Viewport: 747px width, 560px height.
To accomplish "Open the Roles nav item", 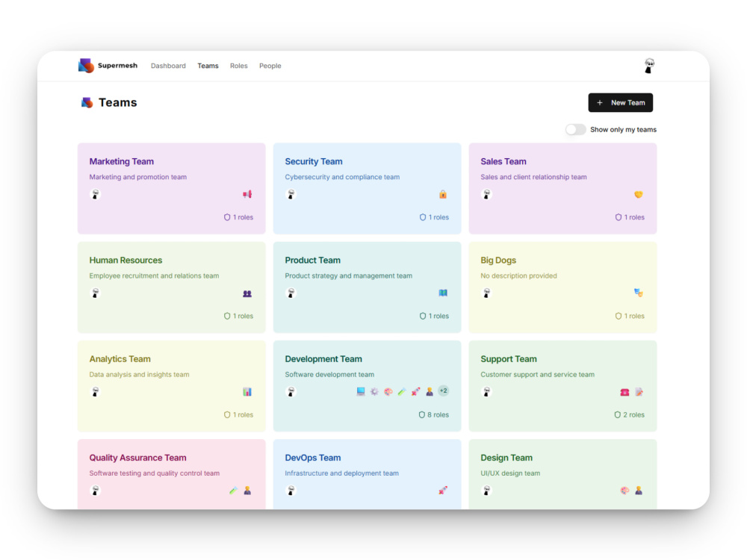I will pos(239,66).
